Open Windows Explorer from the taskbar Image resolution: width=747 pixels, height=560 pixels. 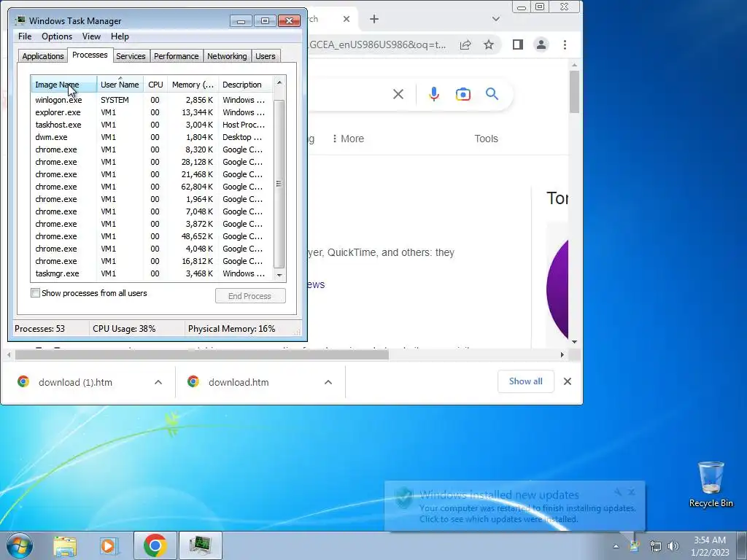tap(65, 545)
